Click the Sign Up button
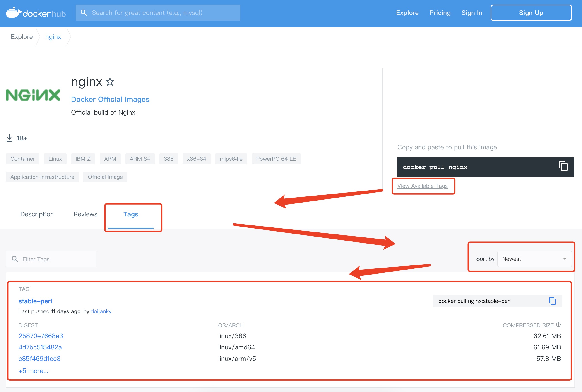Viewport: 582px width, 392px height. [x=531, y=13]
